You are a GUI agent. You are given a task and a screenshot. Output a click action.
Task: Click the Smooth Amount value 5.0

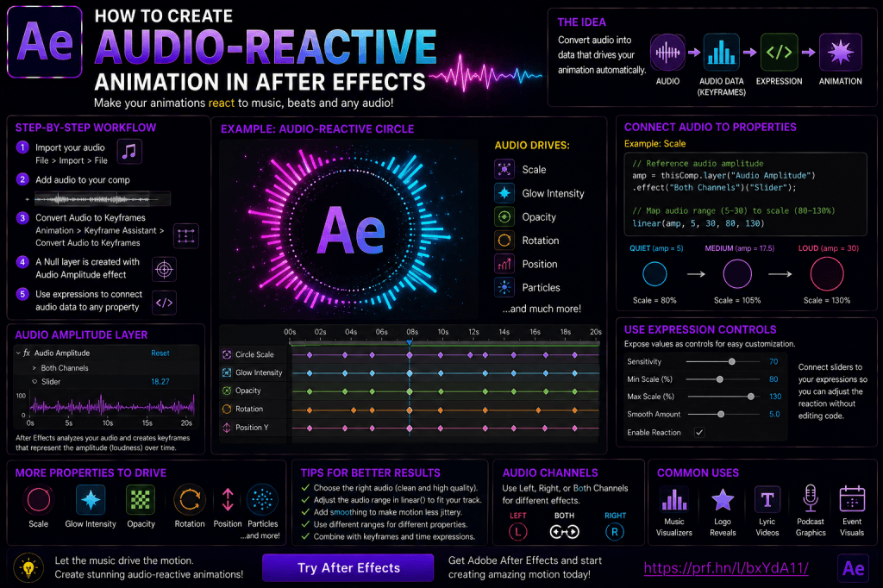(x=774, y=414)
